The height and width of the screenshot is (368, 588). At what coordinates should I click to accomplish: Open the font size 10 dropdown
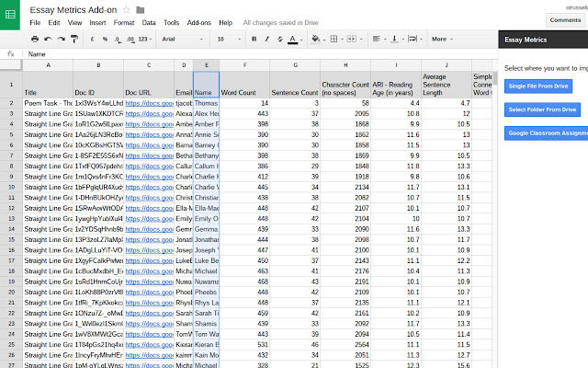tap(229, 39)
